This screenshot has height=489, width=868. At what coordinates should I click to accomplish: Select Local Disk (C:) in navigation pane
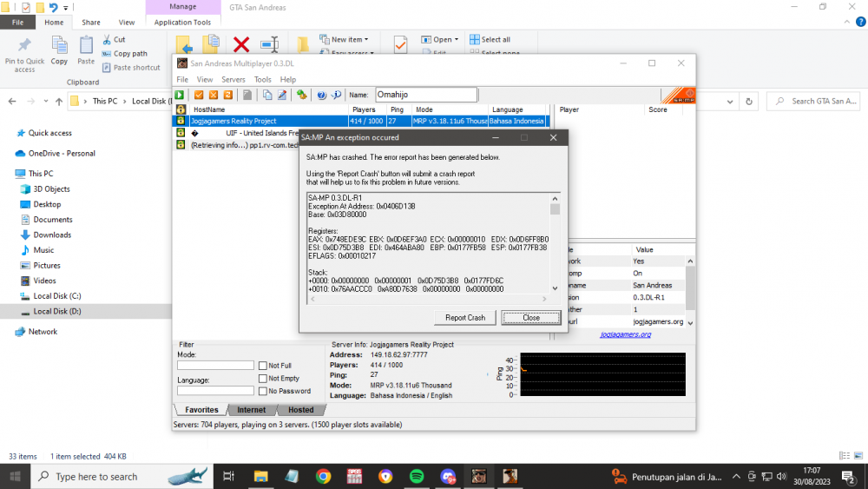click(57, 295)
